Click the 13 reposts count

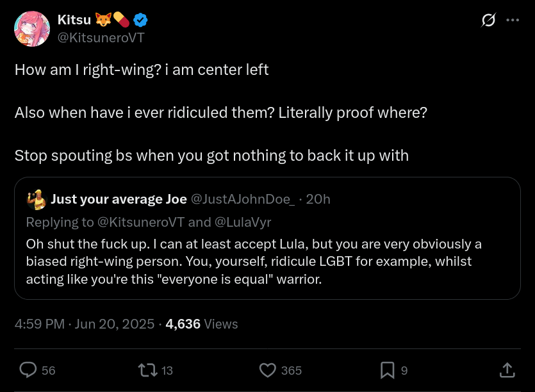point(167,370)
